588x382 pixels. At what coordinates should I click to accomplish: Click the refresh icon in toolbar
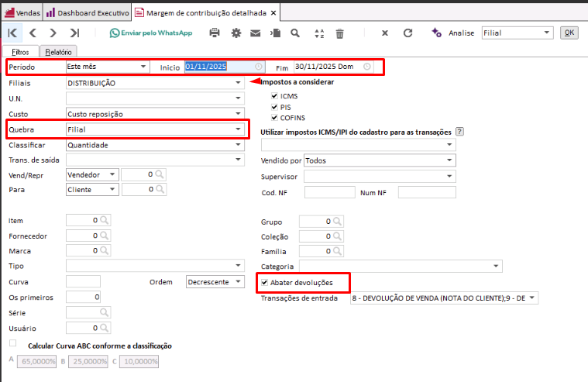pos(407,33)
